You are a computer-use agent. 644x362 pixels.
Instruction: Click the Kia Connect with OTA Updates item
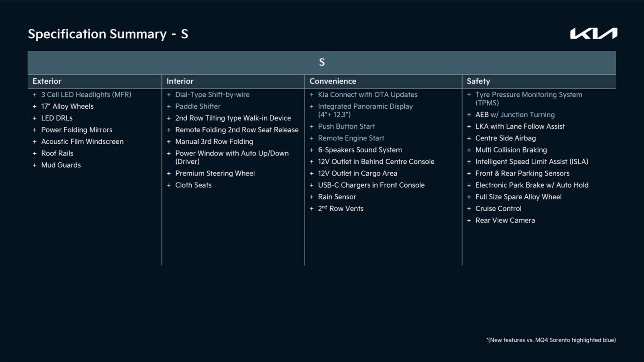367,95
